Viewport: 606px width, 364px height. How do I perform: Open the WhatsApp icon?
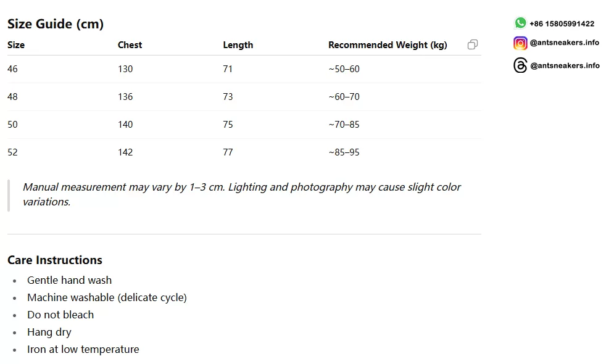click(x=520, y=23)
